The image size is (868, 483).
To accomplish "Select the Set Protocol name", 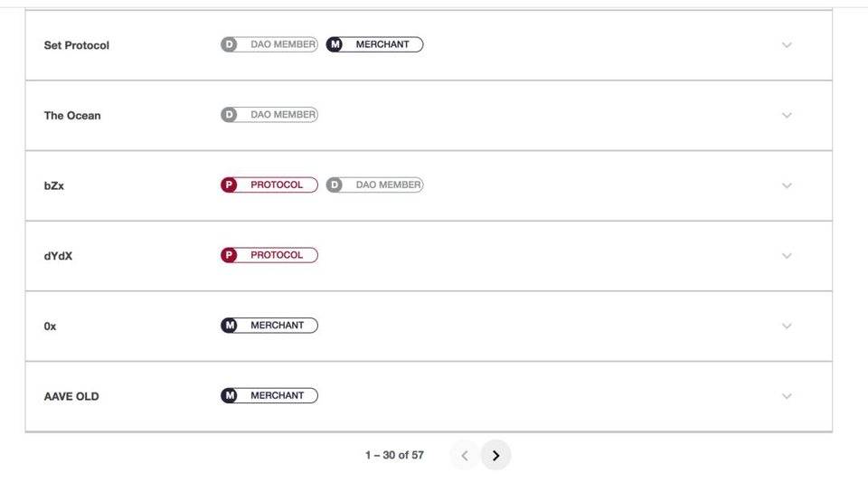I will click(77, 45).
